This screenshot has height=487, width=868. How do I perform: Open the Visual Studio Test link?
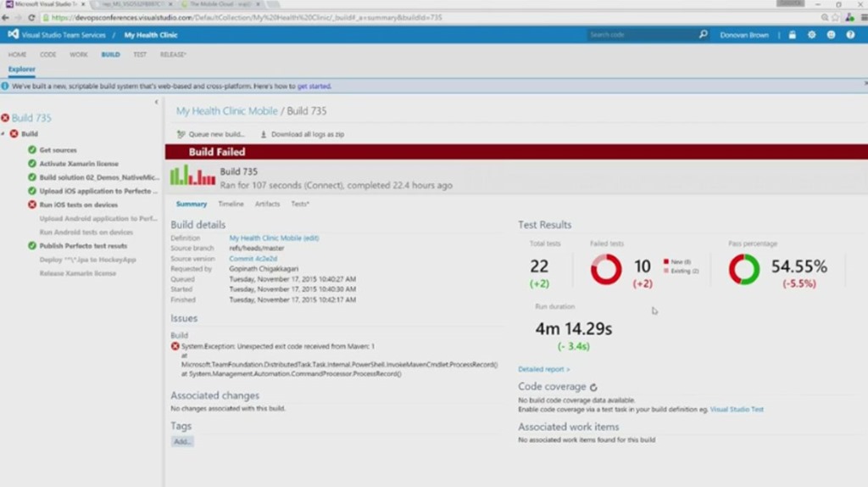click(737, 410)
